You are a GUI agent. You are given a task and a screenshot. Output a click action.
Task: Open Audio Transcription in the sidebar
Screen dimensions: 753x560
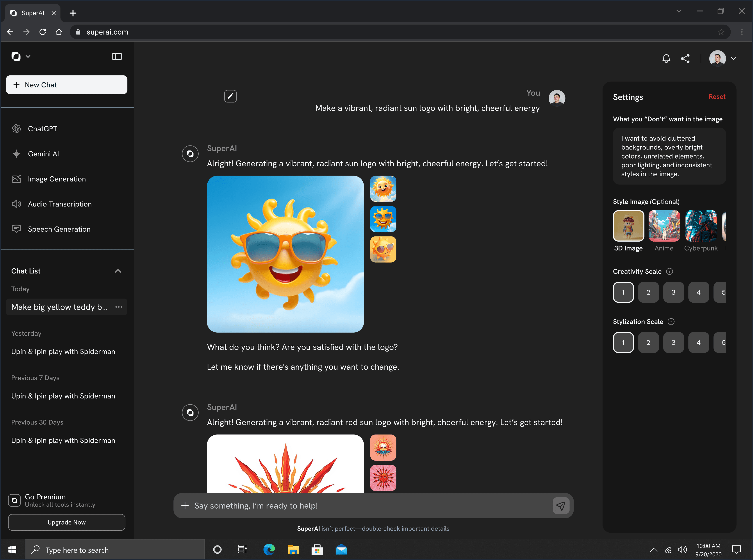click(60, 204)
